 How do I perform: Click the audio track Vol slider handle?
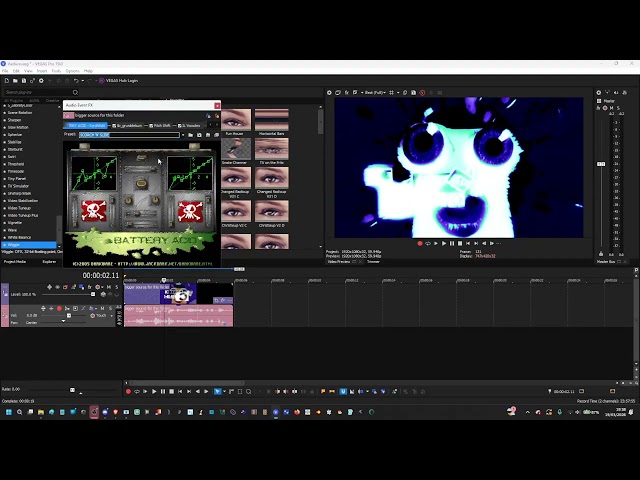(69, 316)
